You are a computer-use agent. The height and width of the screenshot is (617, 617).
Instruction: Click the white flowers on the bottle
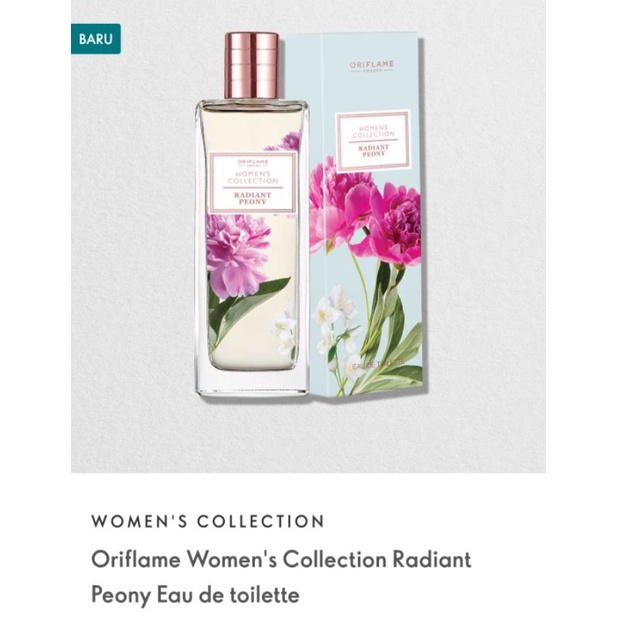click(x=283, y=325)
